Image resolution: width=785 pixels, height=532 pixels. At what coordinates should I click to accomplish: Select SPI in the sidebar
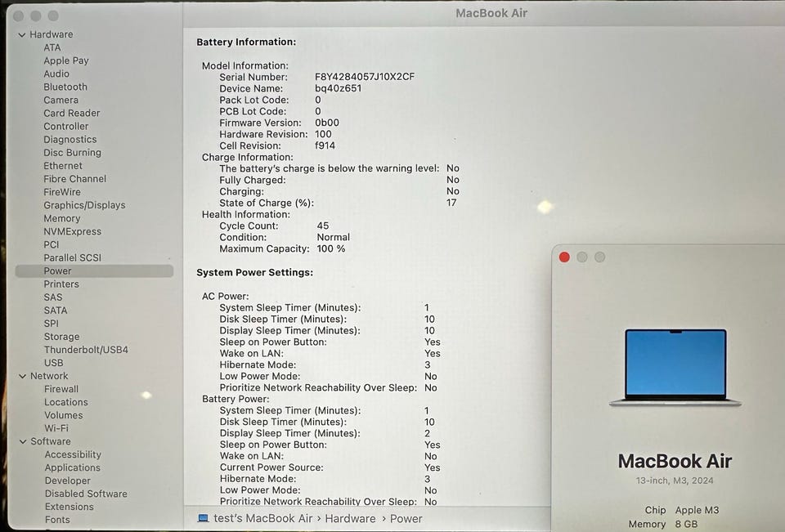(x=51, y=324)
